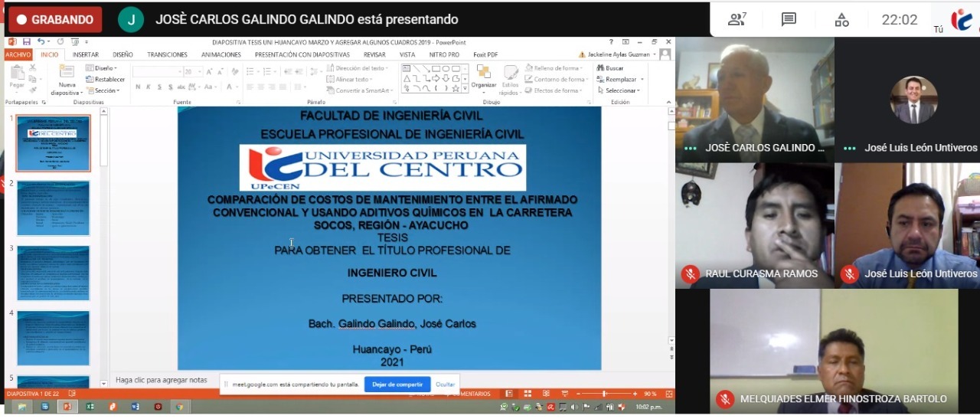
Task: Select the right arrow shape in gallery
Action: [x=436, y=78]
